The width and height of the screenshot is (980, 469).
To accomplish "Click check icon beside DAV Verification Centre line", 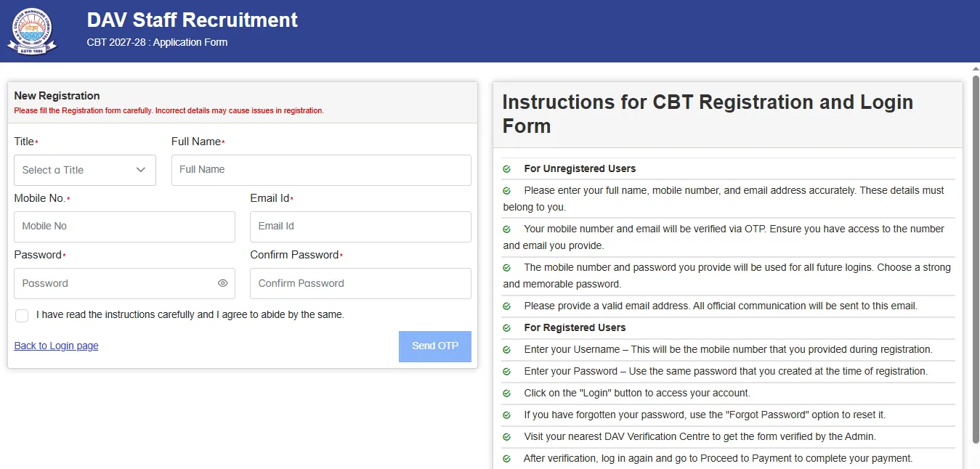I will pyautogui.click(x=507, y=437).
